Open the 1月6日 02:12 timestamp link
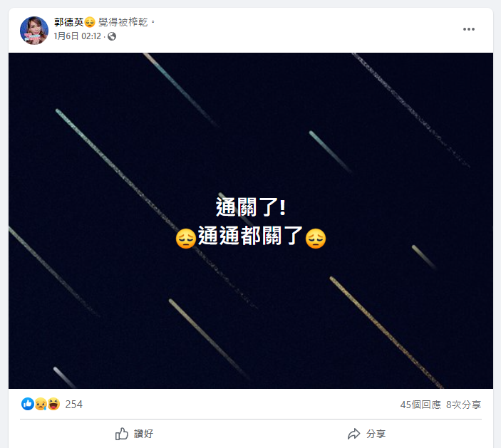This screenshot has width=501, height=448. coord(77,36)
